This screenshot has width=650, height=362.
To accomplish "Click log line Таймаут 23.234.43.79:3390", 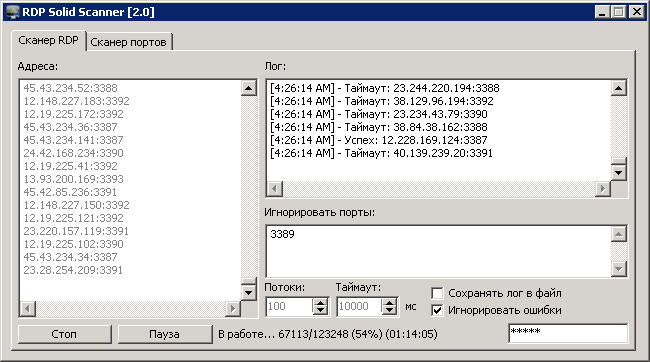I will click(379, 114).
